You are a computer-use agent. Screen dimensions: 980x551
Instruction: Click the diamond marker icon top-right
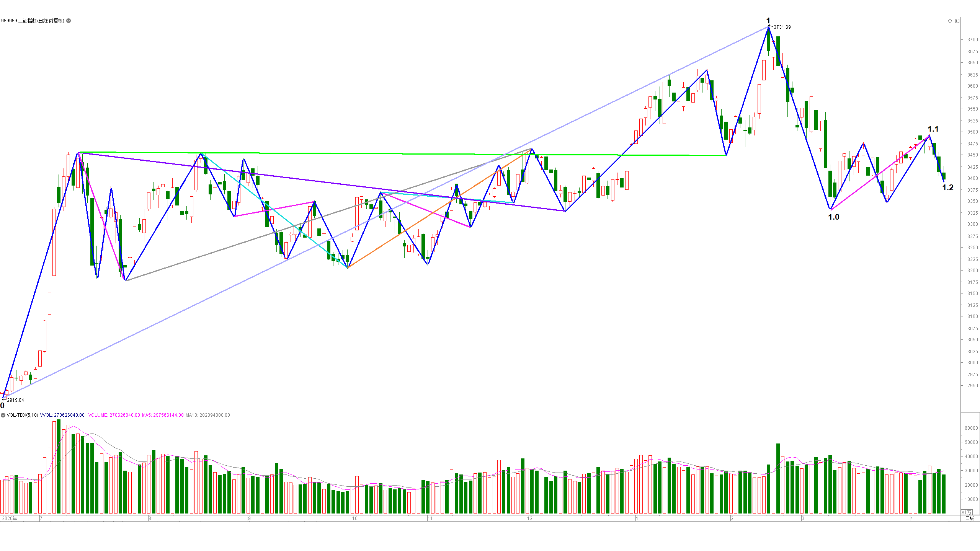[x=950, y=21]
